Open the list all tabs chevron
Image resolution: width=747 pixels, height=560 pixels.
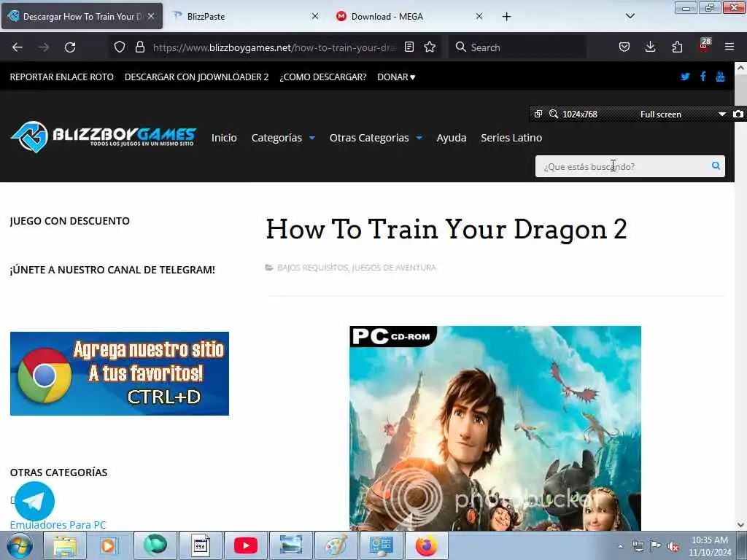click(630, 16)
